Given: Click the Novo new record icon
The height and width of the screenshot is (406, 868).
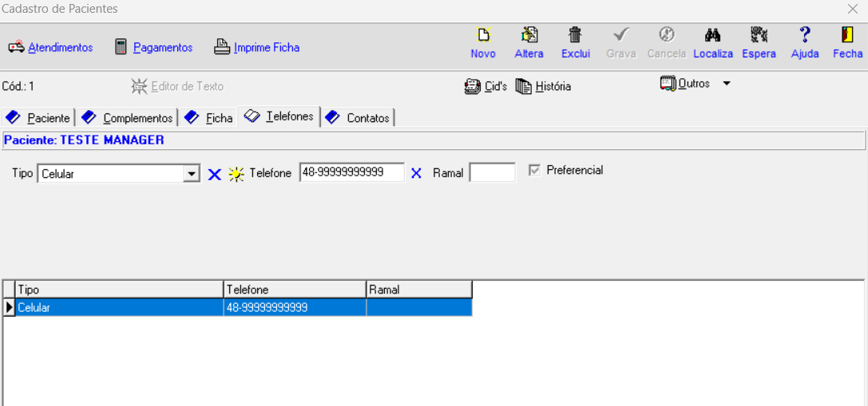Looking at the screenshot, I should [482, 36].
